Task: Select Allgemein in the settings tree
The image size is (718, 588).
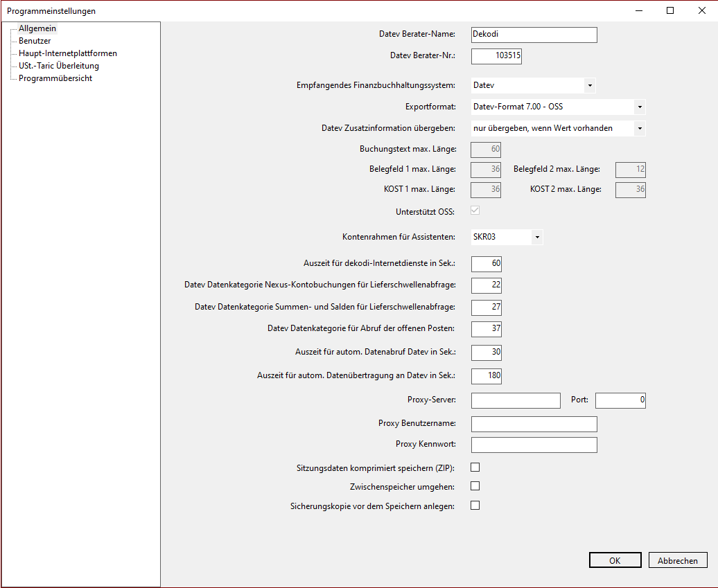Action: coord(37,28)
